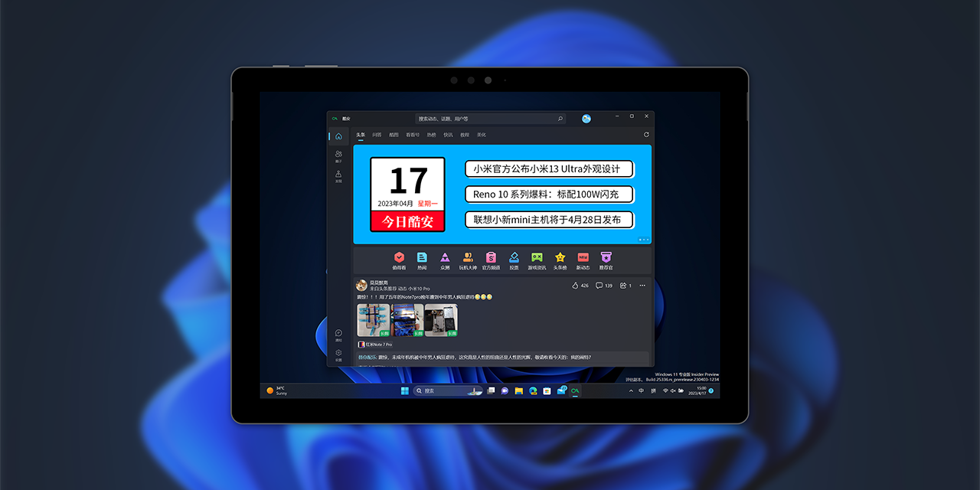
Task: Click the Windows Start button
Action: (x=404, y=390)
